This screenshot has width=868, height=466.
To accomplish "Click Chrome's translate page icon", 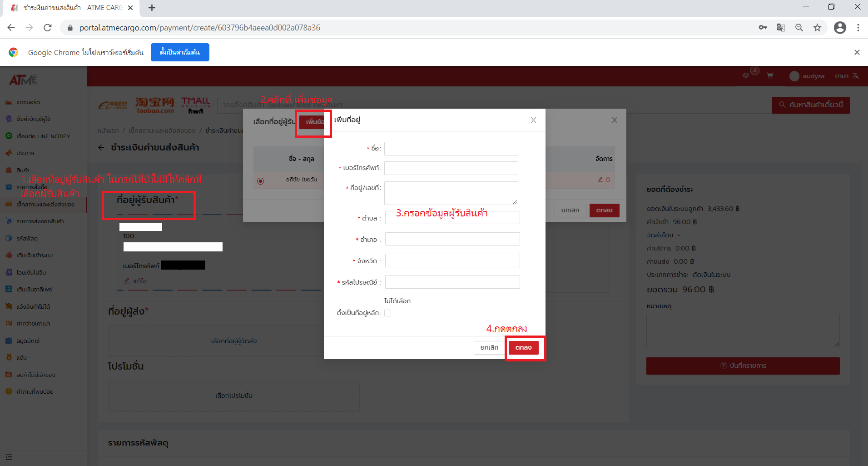I will [781, 28].
